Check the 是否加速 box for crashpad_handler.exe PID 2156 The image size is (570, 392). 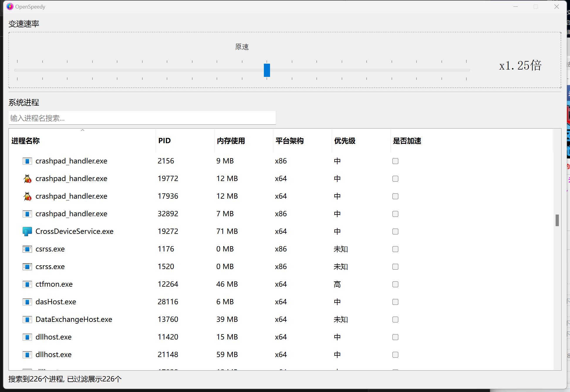(395, 161)
